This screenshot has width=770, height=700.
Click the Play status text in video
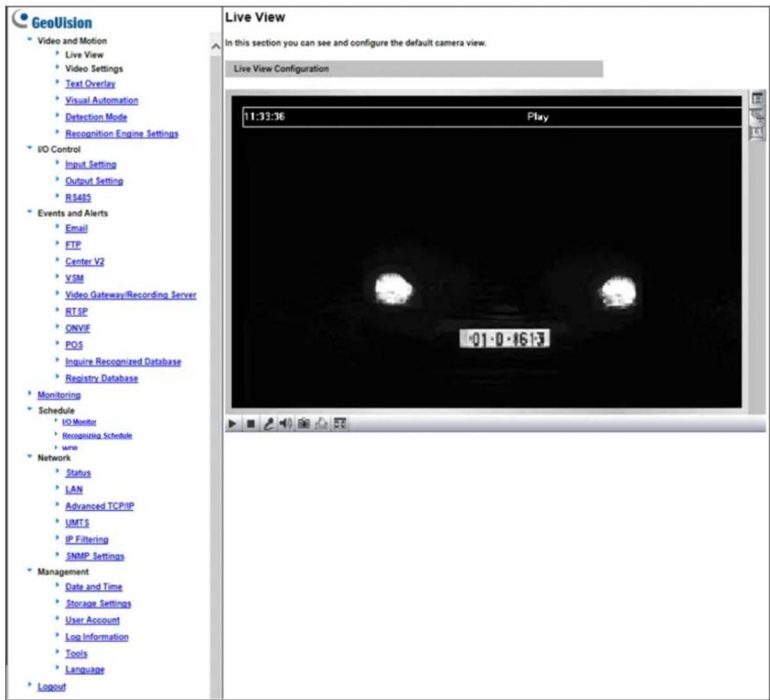[x=538, y=117]
